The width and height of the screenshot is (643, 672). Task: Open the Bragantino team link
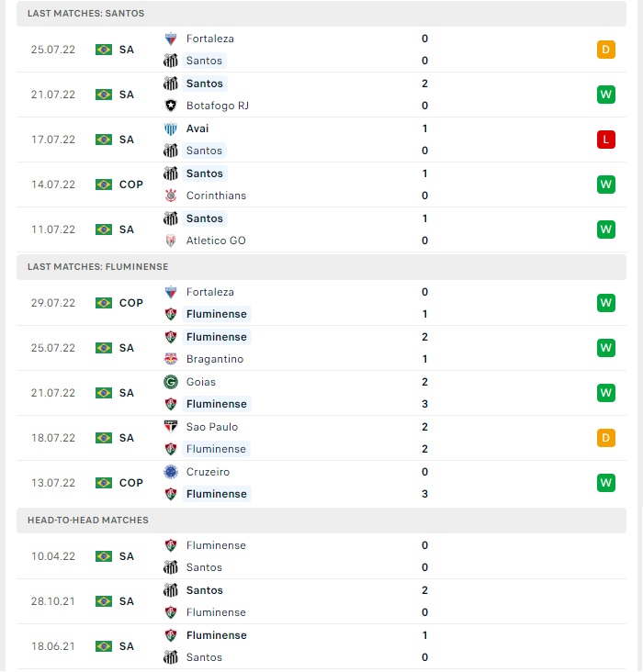click(x=214, y=359)
